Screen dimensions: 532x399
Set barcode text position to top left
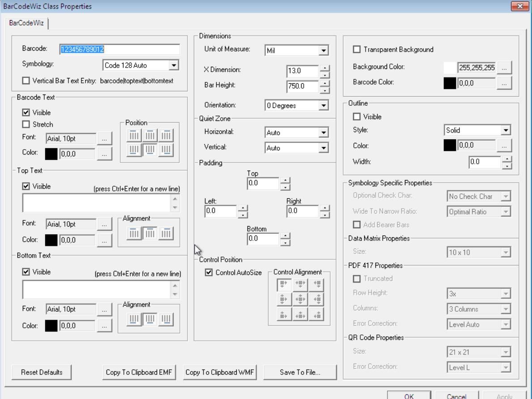pyautogui.click(x=134, y=136)
